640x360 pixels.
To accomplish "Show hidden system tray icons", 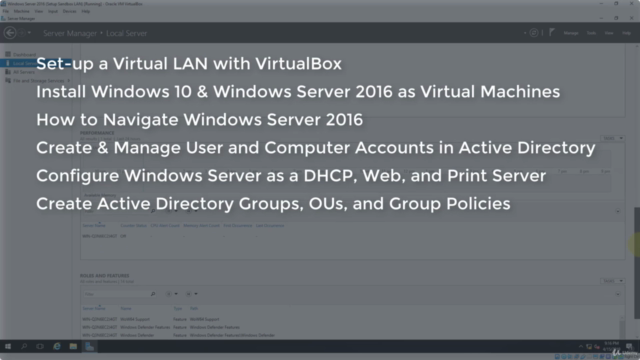I will click(x=581, y=347).
